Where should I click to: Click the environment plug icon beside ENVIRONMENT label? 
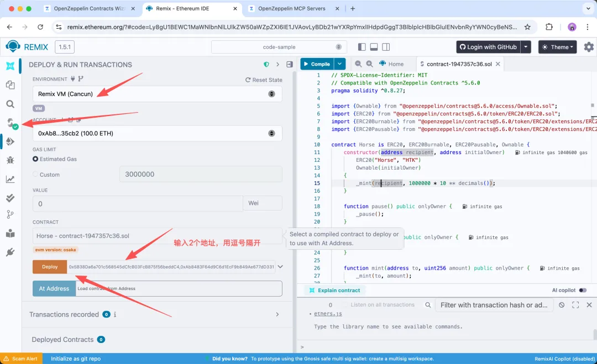click(73, 79)
